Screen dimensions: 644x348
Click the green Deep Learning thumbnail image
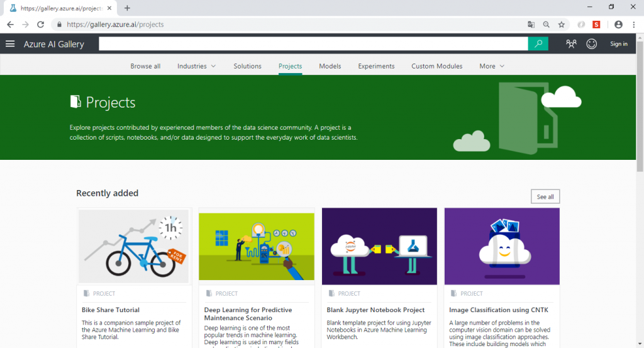pyautogui.click(x=257, y=246)
